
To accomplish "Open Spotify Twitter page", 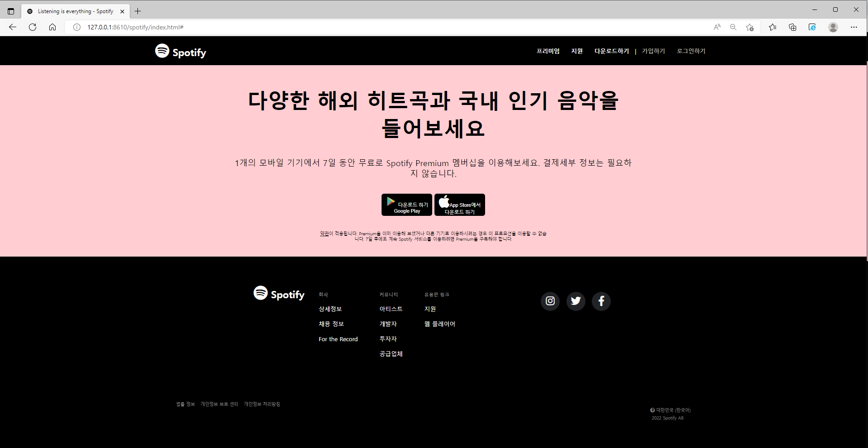I will click(576, 301).
